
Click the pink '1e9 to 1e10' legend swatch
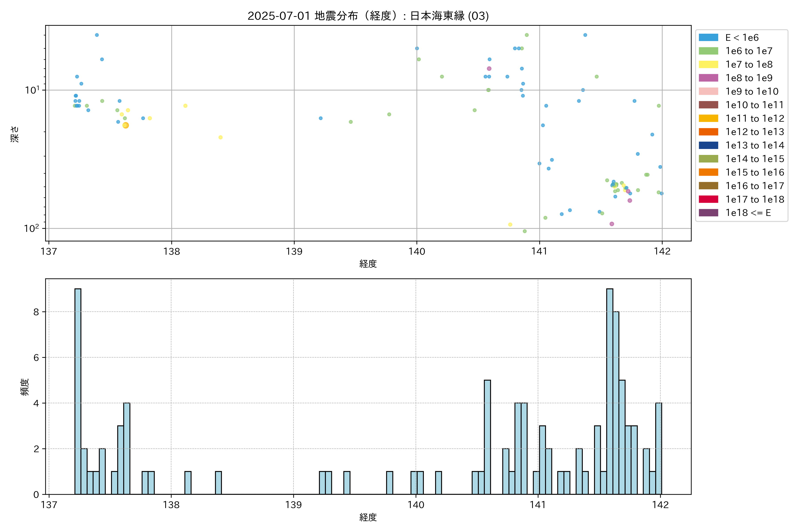pos(708,91)
